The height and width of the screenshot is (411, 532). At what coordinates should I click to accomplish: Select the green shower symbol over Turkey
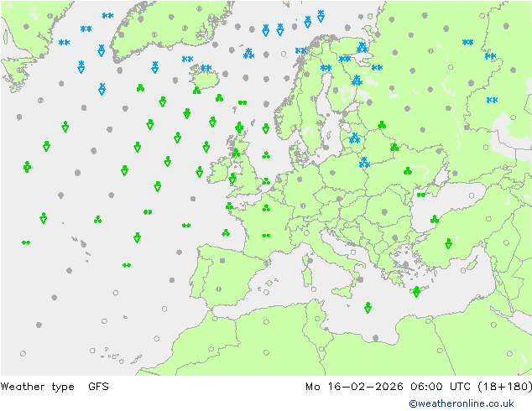pos(449,243)
